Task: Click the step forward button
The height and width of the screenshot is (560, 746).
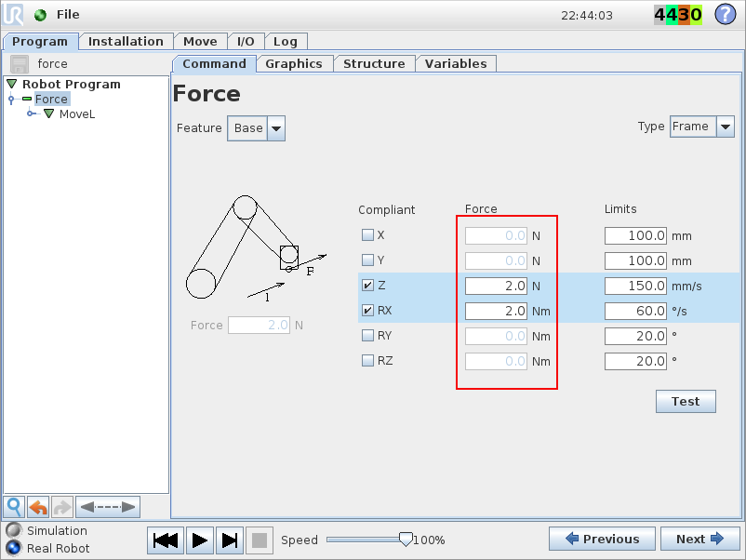Action: (x=230, y=540)
